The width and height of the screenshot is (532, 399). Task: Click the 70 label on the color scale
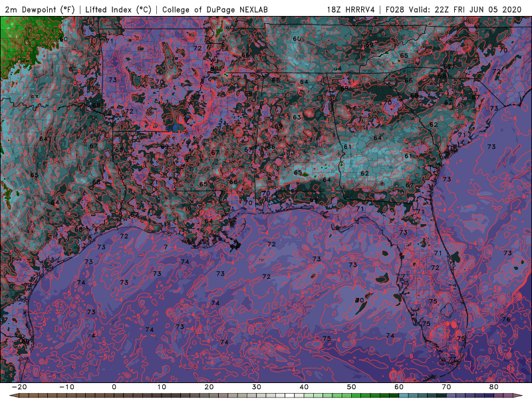(x=446, y=387)
